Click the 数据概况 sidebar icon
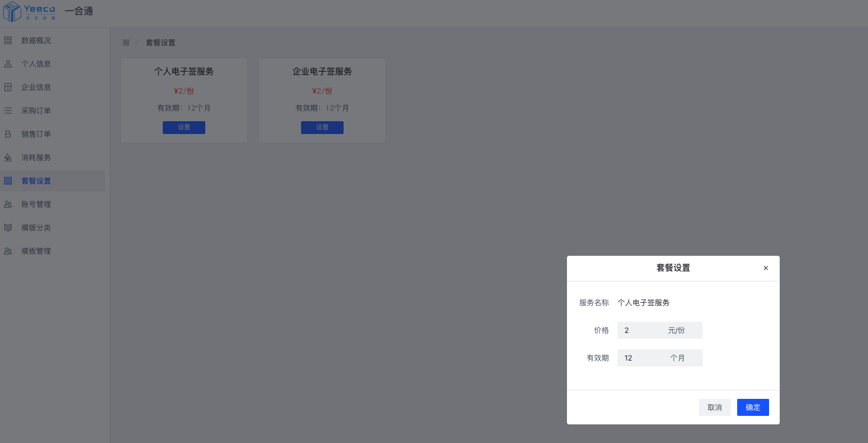This screenshot has width=868, height=443. pyautogui.click(x=8, y=40)
